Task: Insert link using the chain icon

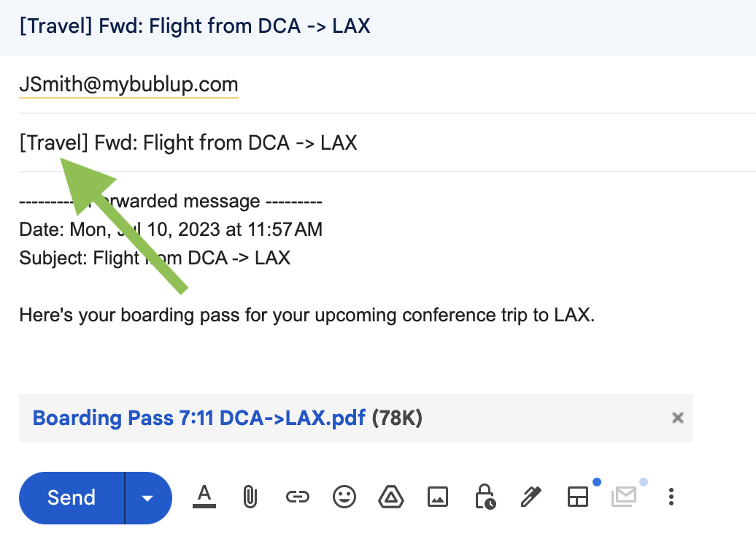Action: tap(297, 497)
